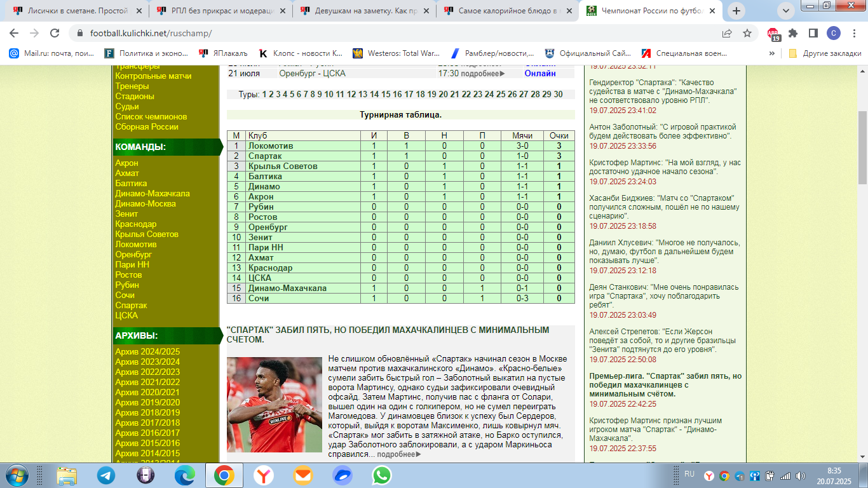View site information lock icon

pos(80,33)
